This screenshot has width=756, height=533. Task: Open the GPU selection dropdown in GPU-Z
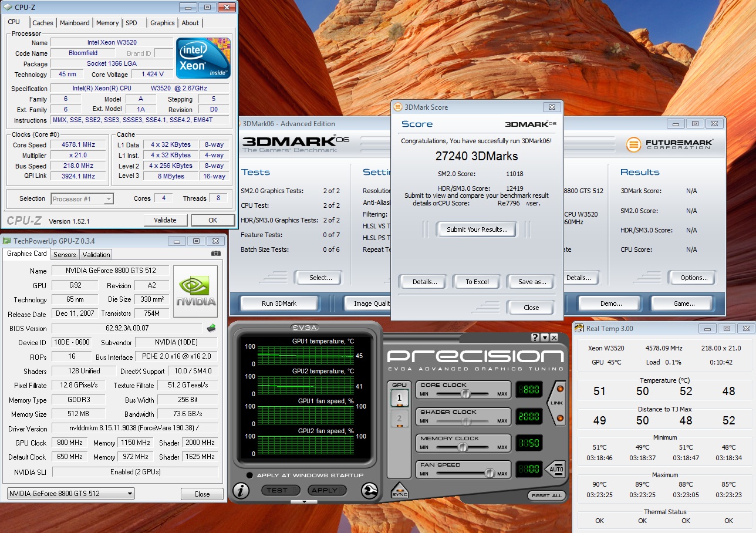click(71, 494)
